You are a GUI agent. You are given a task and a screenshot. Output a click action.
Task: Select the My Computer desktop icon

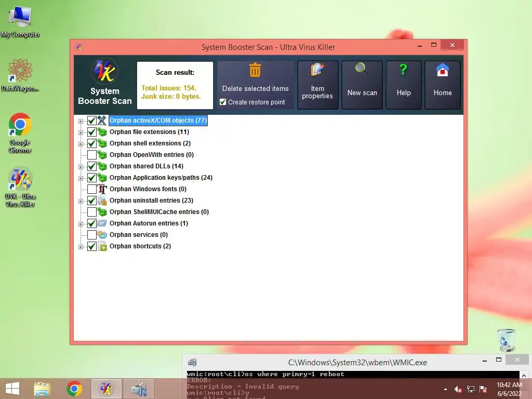pyautogui.click(x=20, y=22)
